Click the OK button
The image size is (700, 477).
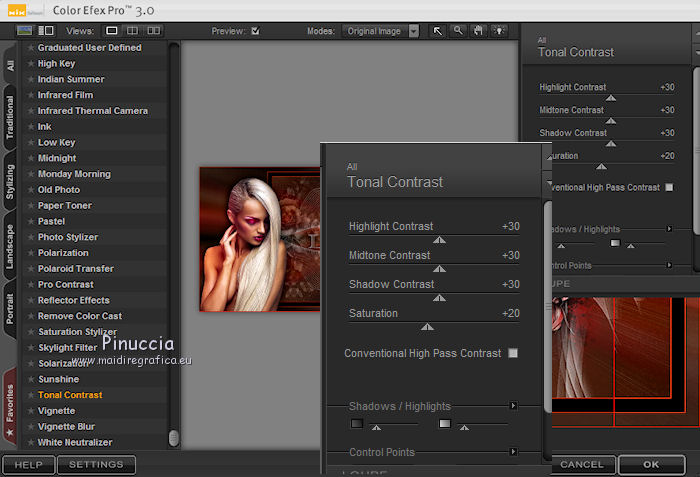[x=651, y=464]
